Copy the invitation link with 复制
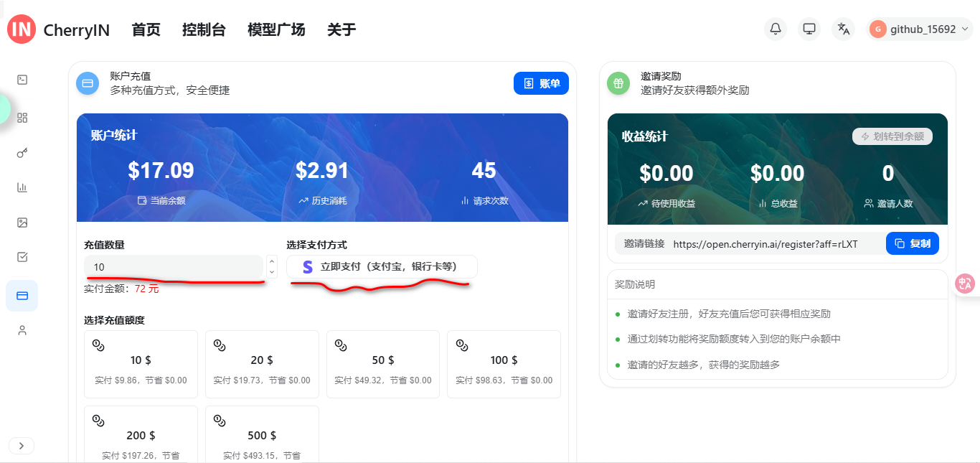Viewport: 980px width, 463px height. coord(913,243)
